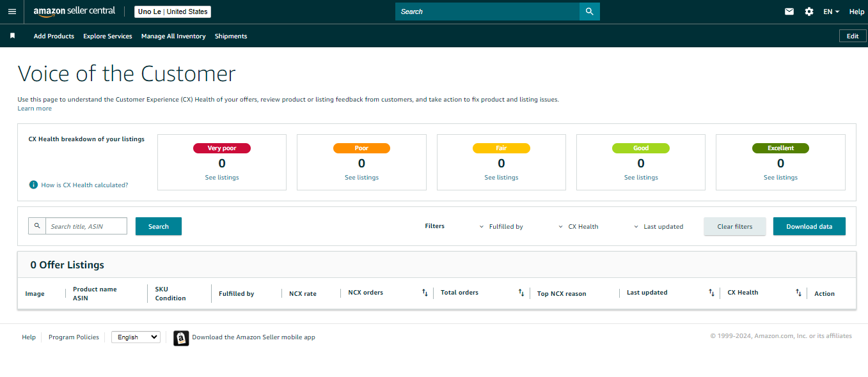Open the Learn more link
The width and height of the screenshot is (868, 377).
point(35,109)
